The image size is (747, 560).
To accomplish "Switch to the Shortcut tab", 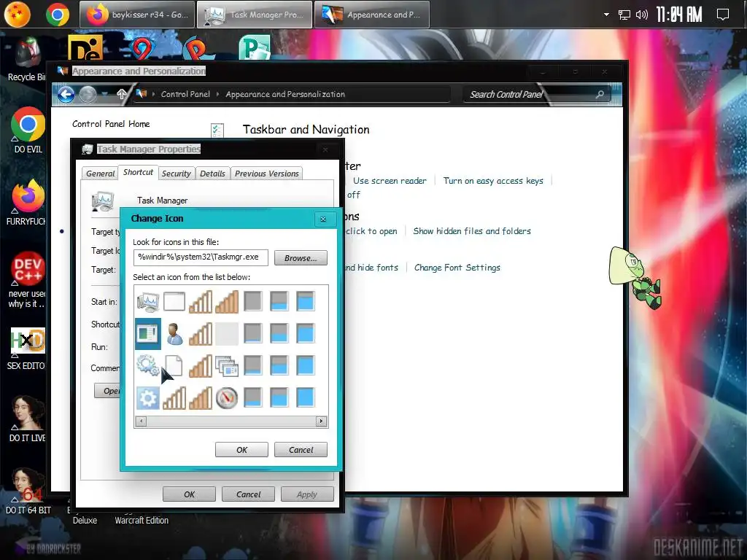I will pyautogui.click(x=138, y=172).
